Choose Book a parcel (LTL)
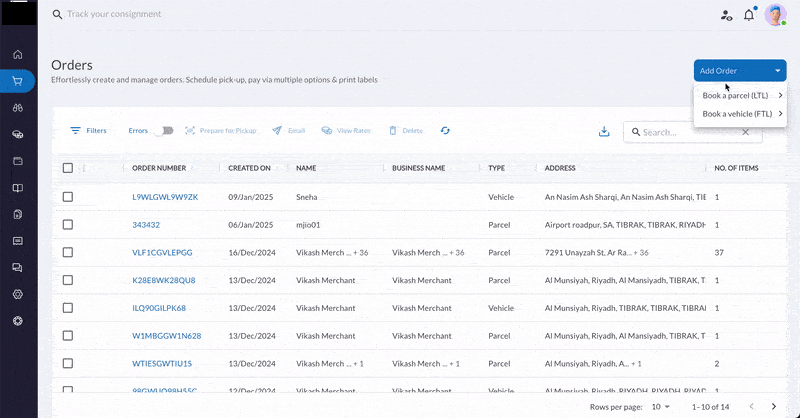The height and width of the screenshot is (418, 800). (x=740, y=95)
